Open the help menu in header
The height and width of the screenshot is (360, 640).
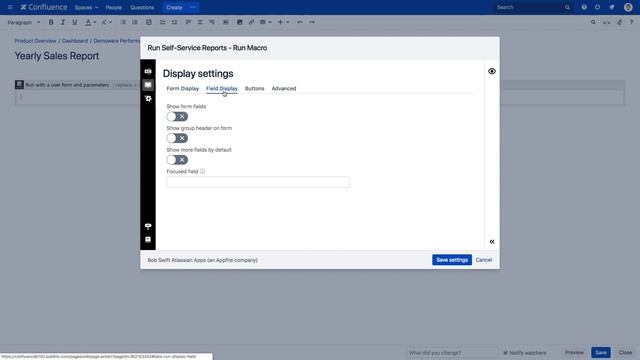click(584, 7)
